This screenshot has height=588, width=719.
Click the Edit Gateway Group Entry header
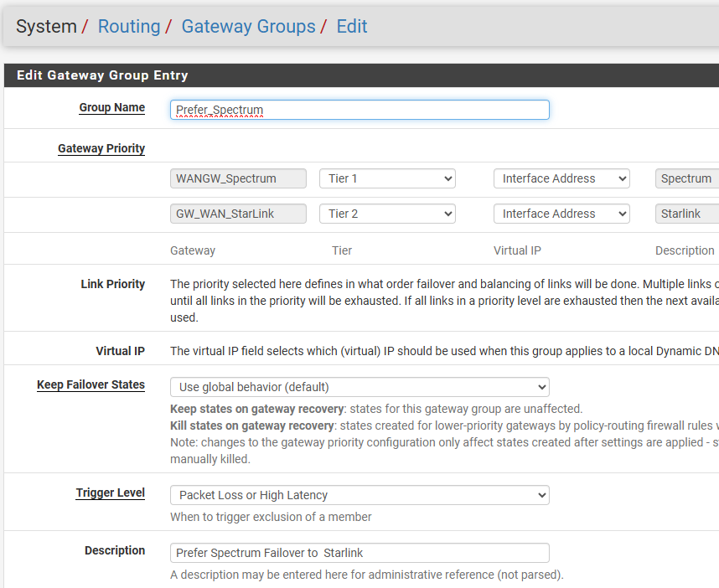(102, 75)
